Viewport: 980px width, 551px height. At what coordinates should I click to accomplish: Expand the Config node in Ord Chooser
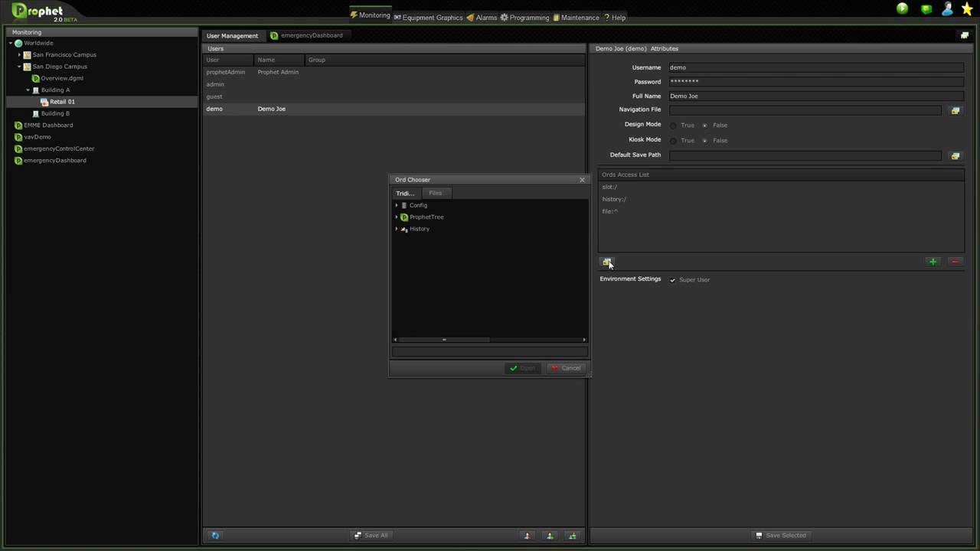coord(397,205)
